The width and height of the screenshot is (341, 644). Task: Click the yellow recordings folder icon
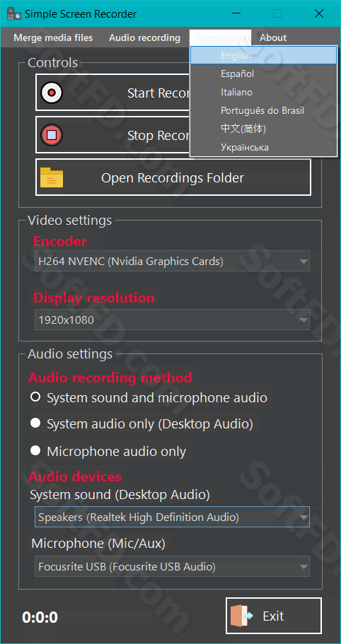[x=52, y=177]
